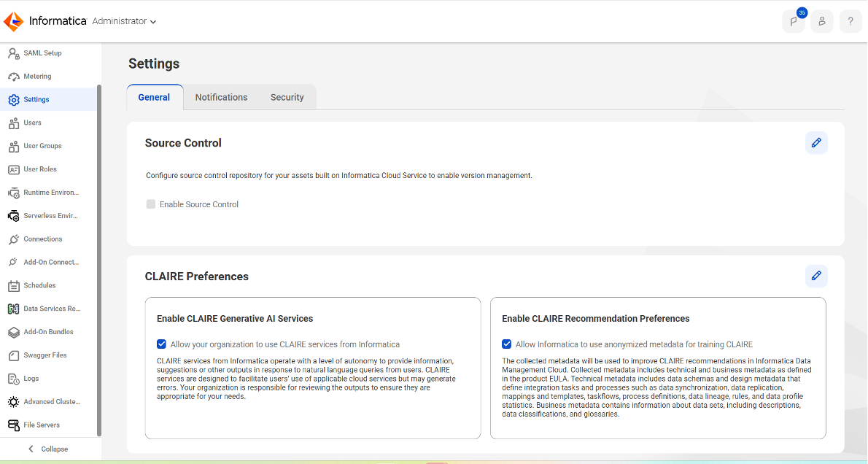
Task: Click the Add-On Bundles label
Action: [x=48, y=332]
